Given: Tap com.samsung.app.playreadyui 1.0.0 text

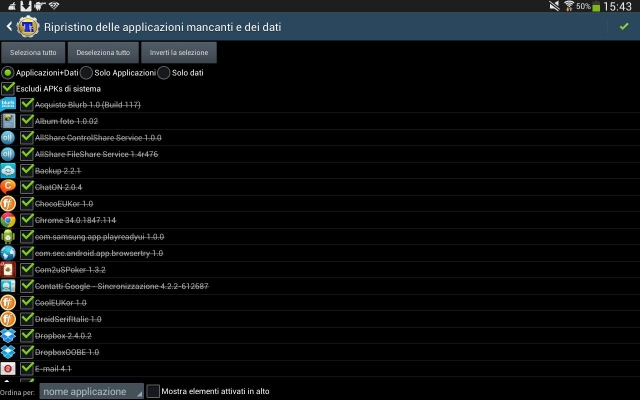Looking at the screenshot, I should tap(100, 236).
